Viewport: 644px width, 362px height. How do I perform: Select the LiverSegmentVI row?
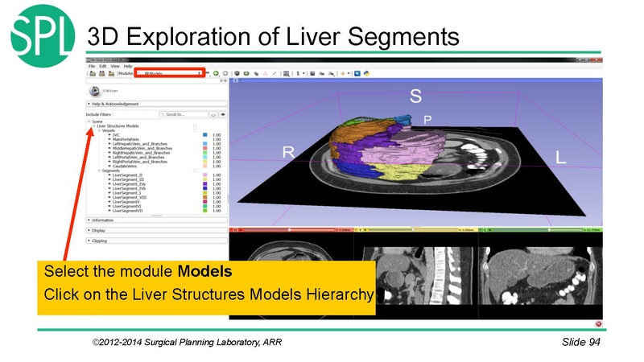(127, 207)
